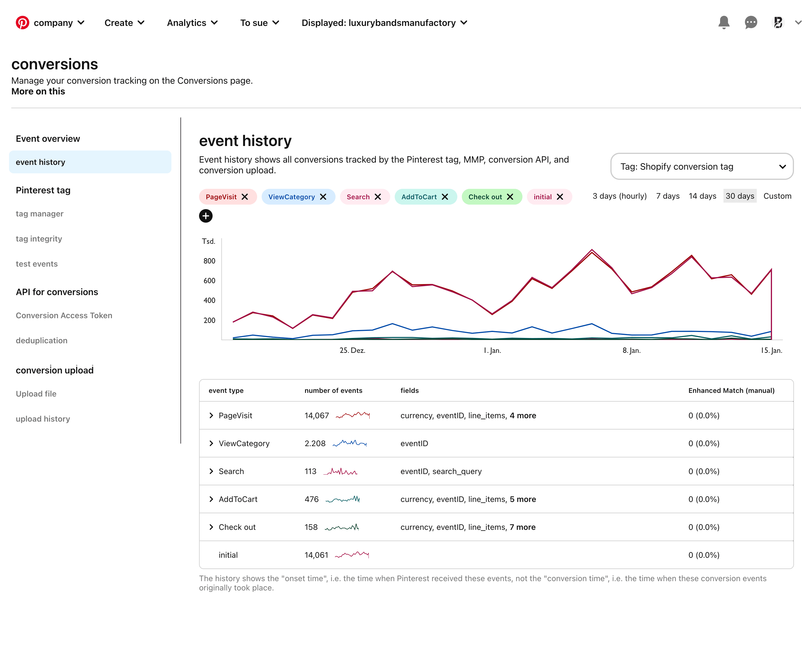Click the black plus add-event button
The height and width of the screenshot is (664, 812).
(x=206, y=216)
